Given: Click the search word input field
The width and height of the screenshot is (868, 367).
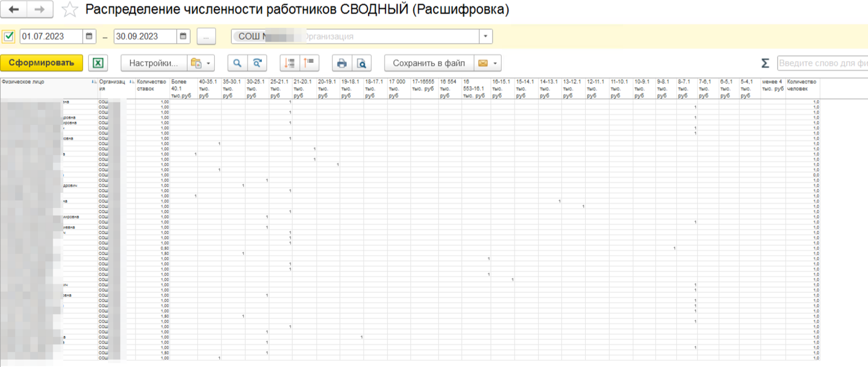Looking at the screenshot, I should [x=822, y=63].
